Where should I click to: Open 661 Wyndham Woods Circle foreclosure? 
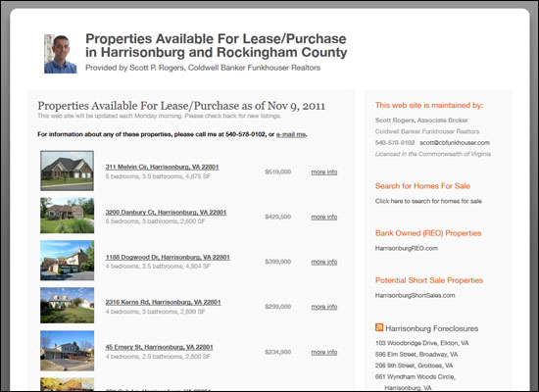[x=416, y=382]
